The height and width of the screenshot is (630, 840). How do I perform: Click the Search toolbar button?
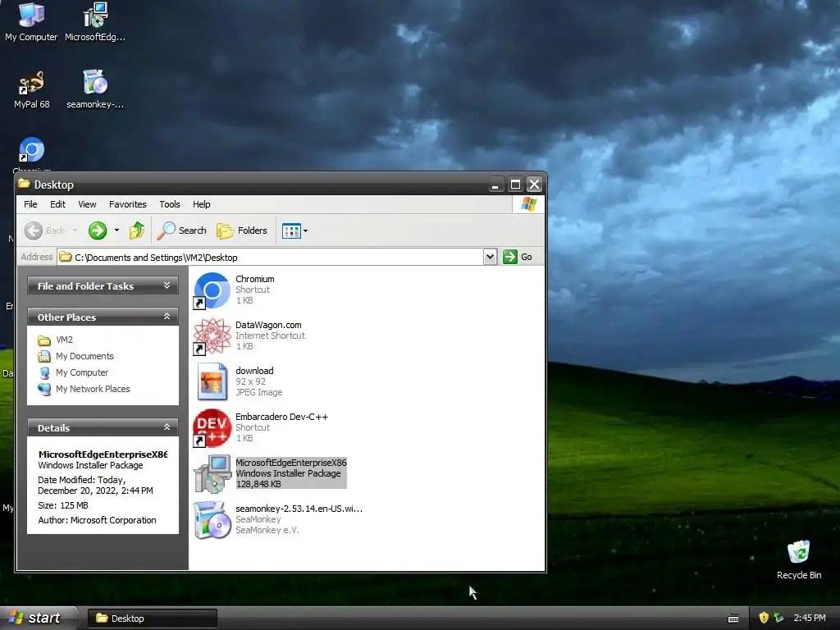click(x=181, y=231)
